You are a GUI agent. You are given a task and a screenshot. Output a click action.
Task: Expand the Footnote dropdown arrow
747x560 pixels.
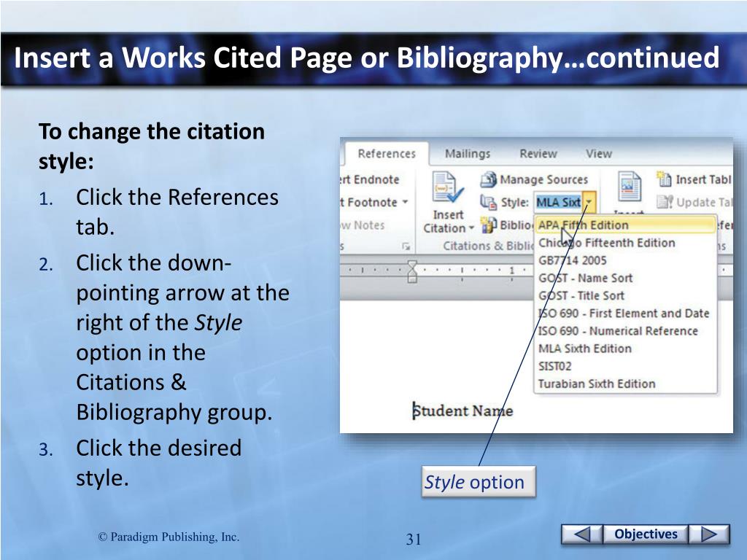(405, 203)
